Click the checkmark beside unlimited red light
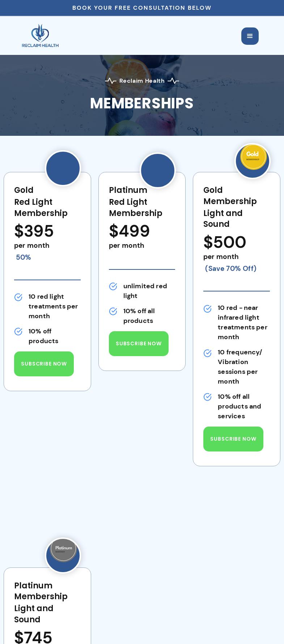Viewport: 284px width, 644px height. point(113,286)
